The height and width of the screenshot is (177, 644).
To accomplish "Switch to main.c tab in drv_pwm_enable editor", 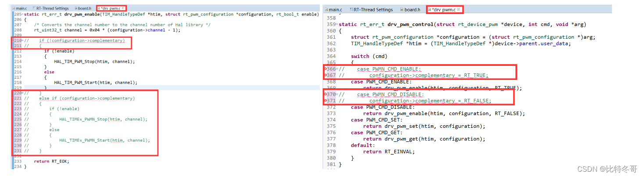I will pos(19,8).
